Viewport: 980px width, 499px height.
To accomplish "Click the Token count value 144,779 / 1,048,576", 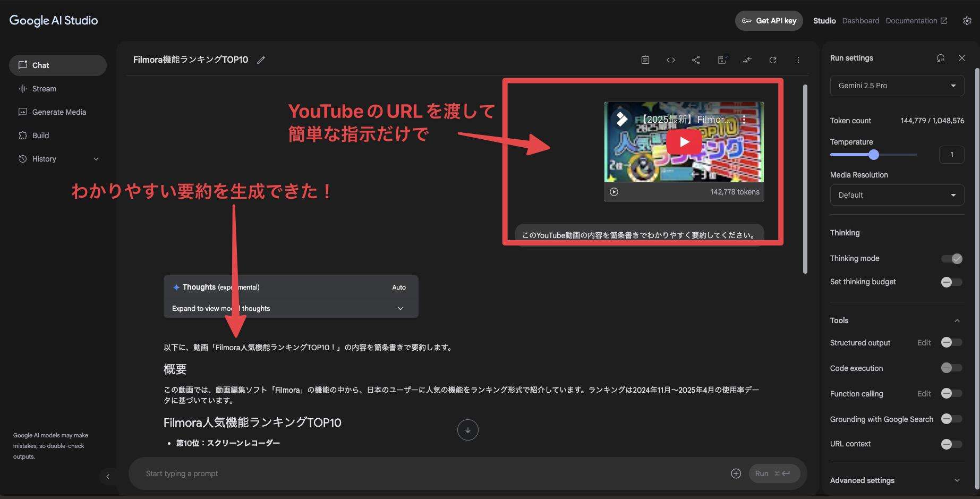I will pos(932,121).
